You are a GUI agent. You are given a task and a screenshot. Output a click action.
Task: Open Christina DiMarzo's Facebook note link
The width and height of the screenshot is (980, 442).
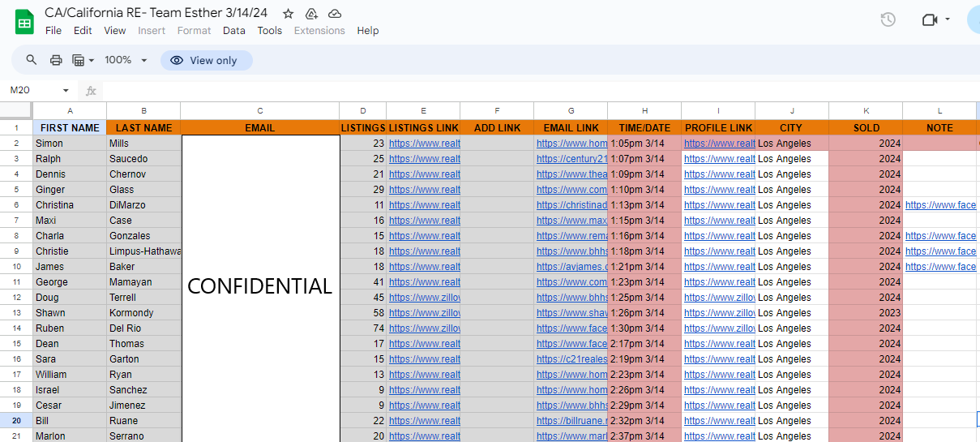coord(940,205)
